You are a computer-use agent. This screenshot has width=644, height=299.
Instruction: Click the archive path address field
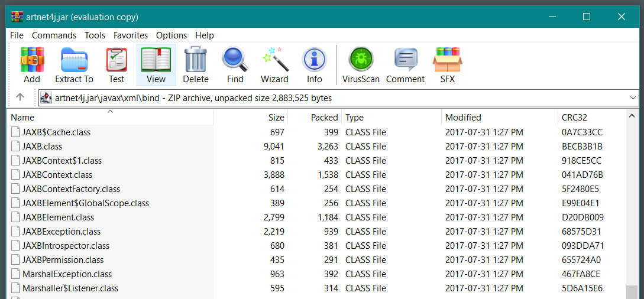tap(339, 98)
